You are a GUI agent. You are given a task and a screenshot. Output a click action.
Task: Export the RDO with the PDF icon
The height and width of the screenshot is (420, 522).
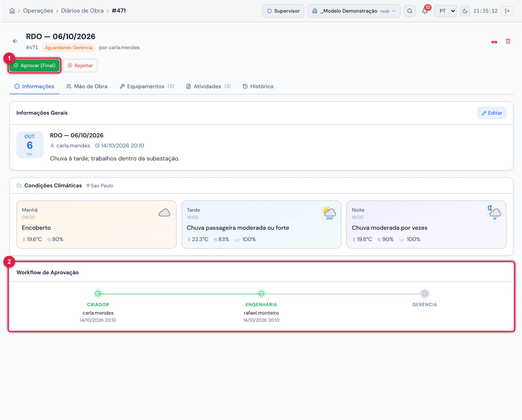click(x=494, y=41)
